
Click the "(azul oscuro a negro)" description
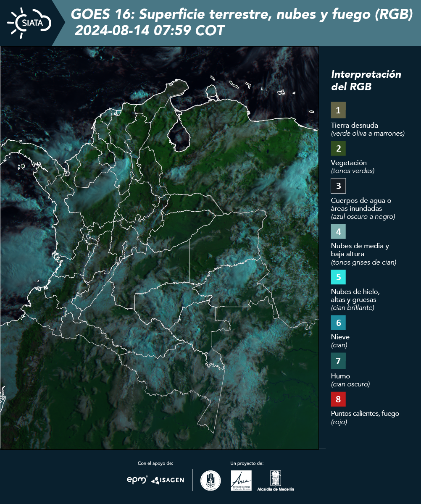(x=363, y=217)
